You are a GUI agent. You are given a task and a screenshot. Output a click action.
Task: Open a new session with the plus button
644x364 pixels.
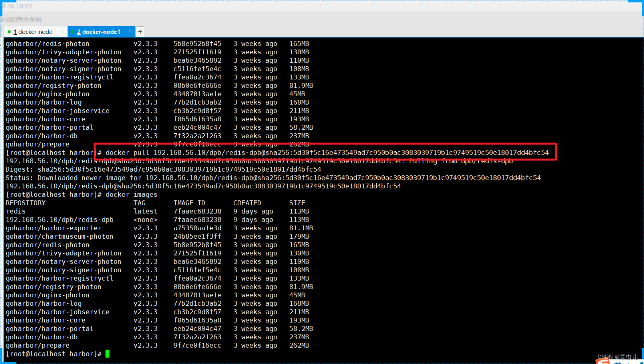(x=140, y=32)
